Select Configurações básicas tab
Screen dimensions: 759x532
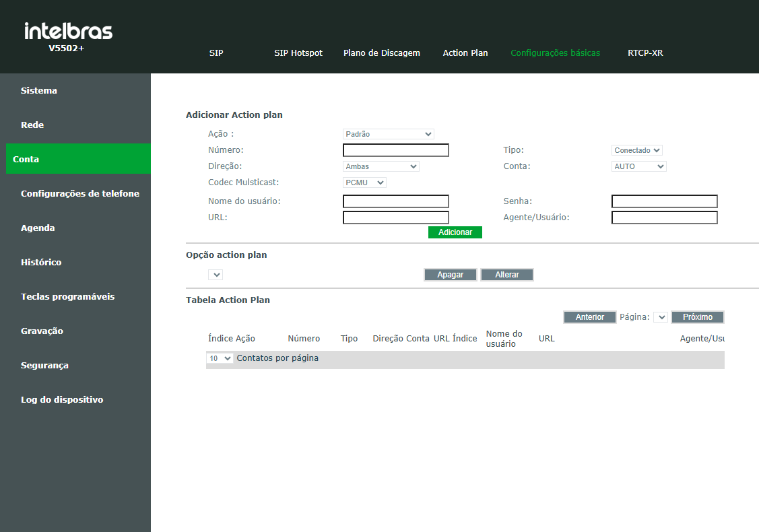click(x=555, y=53)
